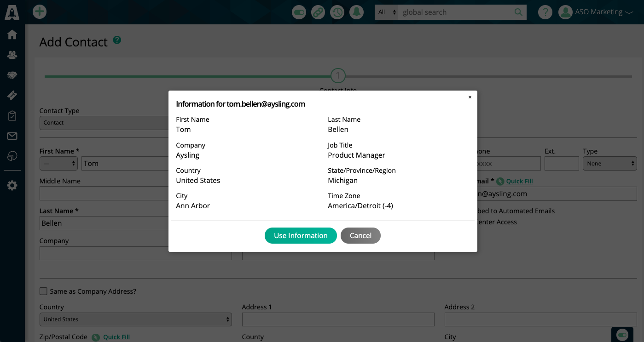The image size is (644, 342).
Task: Open the settings gear icon in sidebar
Action: (12, 186)
